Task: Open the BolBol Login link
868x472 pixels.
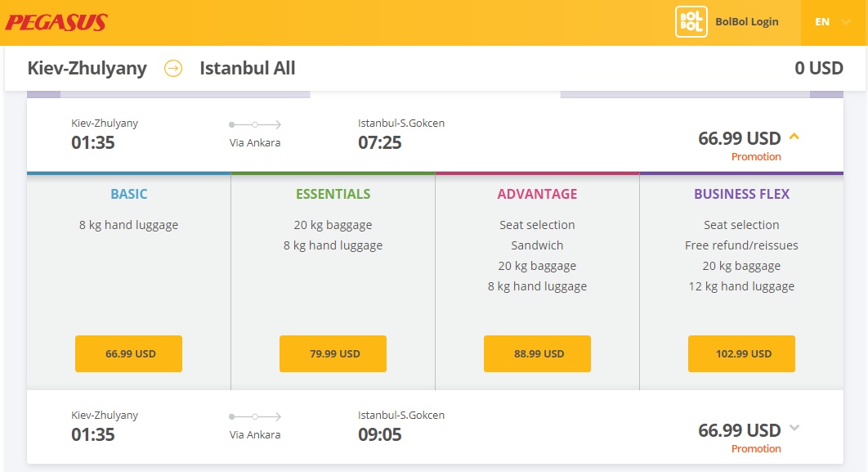Action: [x=747, y=21]
